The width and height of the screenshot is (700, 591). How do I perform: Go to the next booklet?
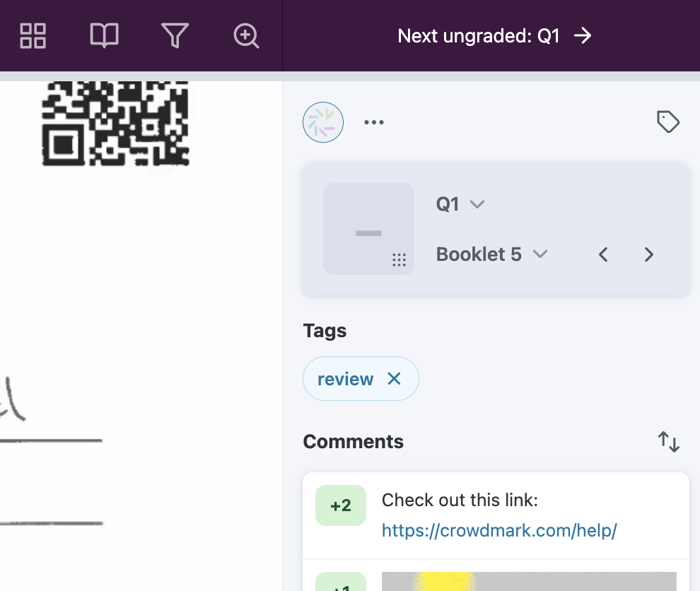[x=648, y=254]
